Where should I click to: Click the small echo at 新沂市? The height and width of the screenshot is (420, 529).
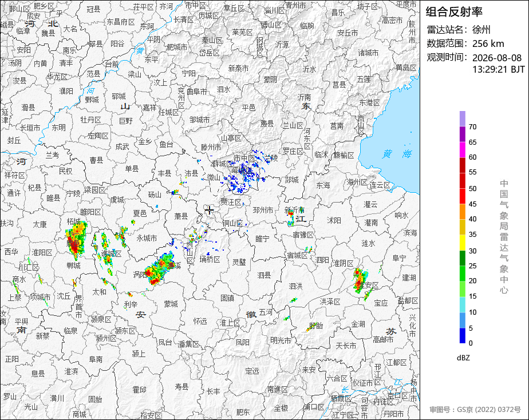[x=291, y=216]
